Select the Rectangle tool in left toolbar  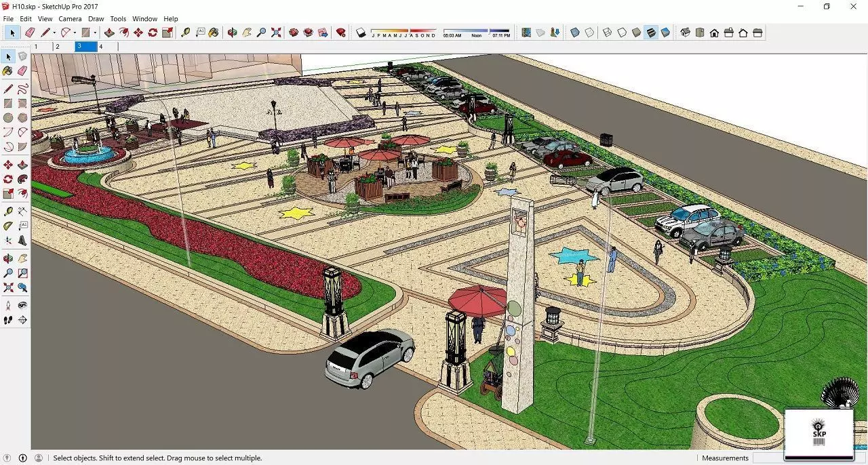(x=8, y=104)
